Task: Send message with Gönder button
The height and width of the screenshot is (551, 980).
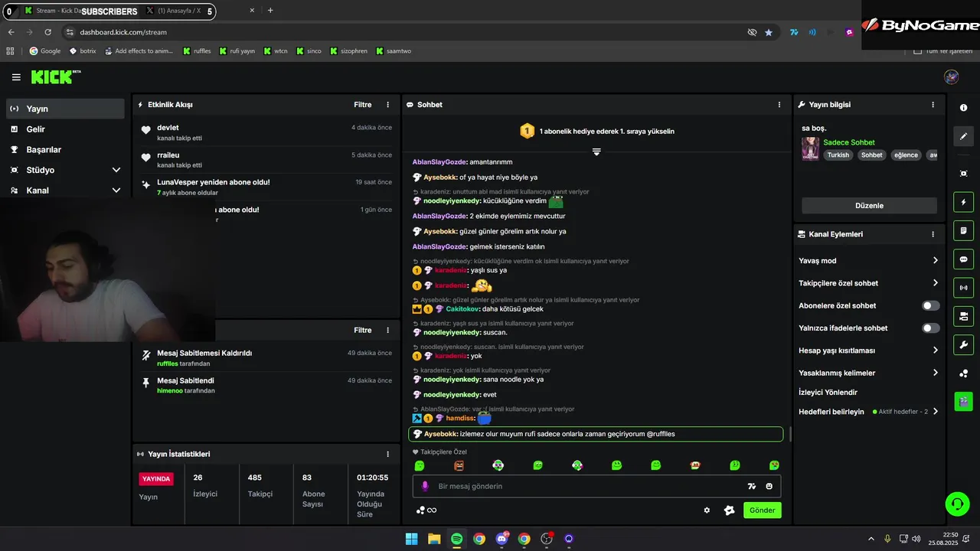Action: tap(763, 510)
